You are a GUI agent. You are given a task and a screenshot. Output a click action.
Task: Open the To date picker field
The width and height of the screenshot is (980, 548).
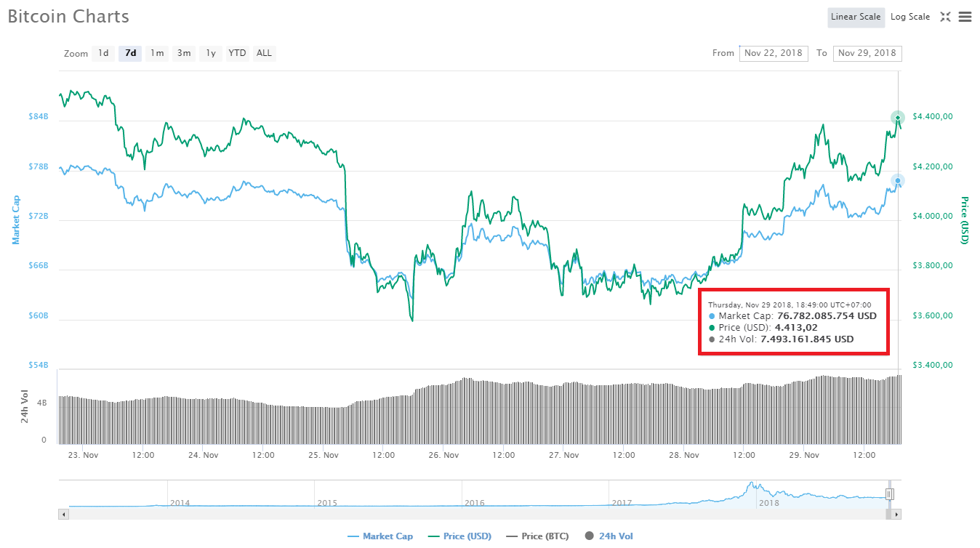867,53
